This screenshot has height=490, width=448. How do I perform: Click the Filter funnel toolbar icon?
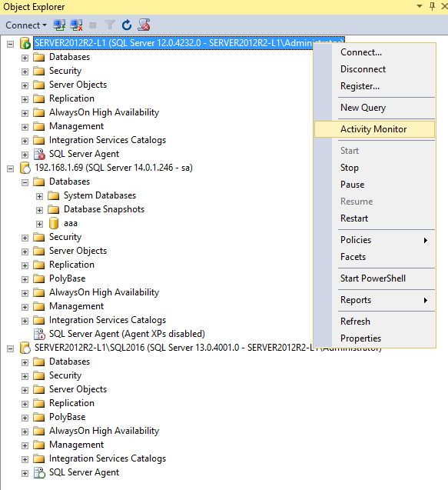(110, 25)
